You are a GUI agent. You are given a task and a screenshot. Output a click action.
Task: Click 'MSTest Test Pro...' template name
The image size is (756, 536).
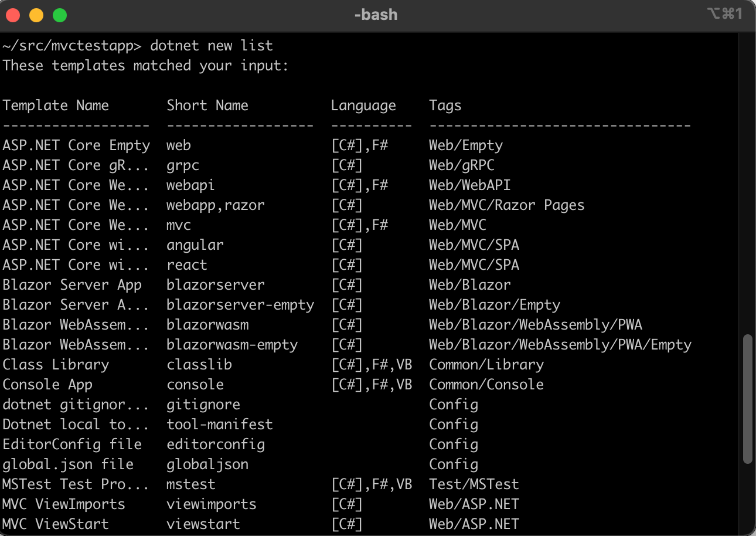point(76,484)
